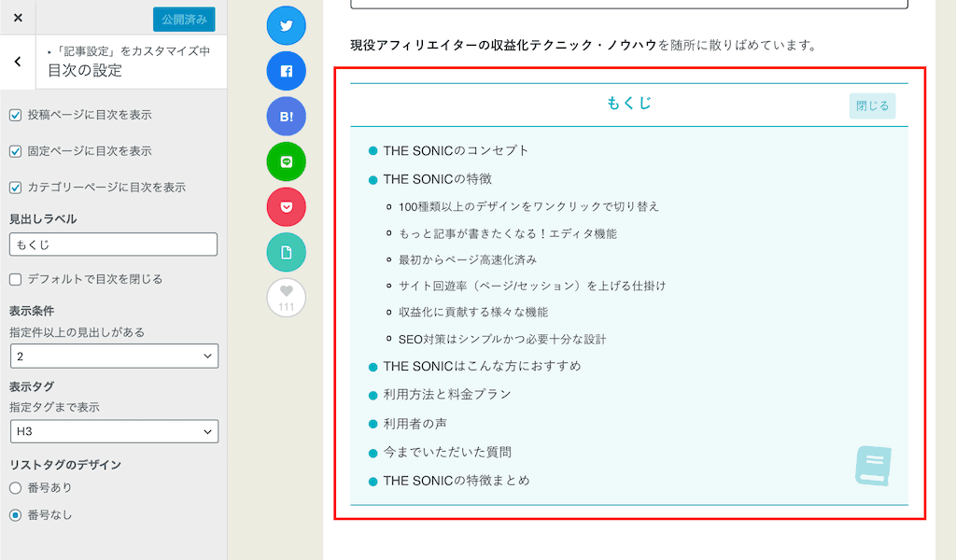Screen dimensions: 956x560
Task: Jump to 利用者の声 section
Action: (x=415, y=424)
